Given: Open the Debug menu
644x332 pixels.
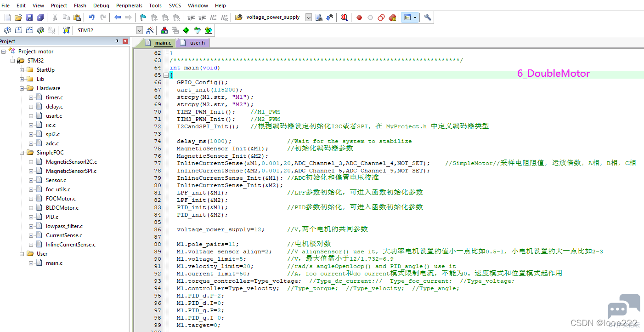Looking at the screenshot, I should click(101, 6).
